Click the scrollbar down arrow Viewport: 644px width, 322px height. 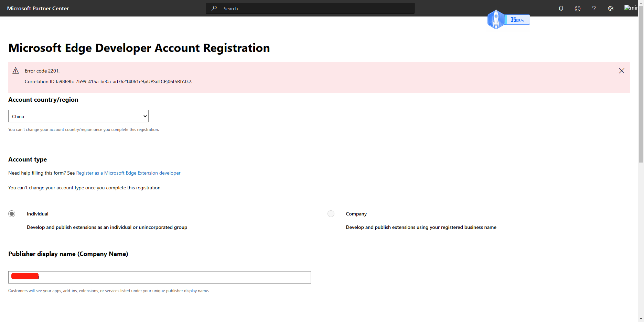[641, 319]
